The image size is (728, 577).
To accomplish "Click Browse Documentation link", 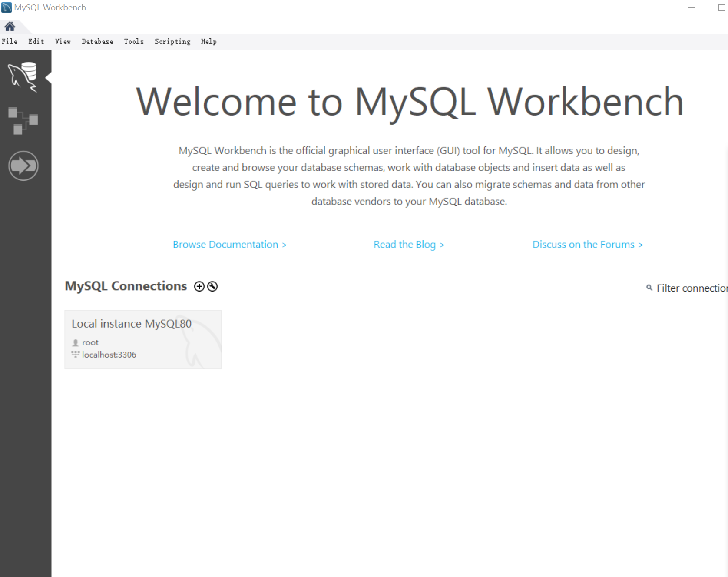I will pos(230,245).
